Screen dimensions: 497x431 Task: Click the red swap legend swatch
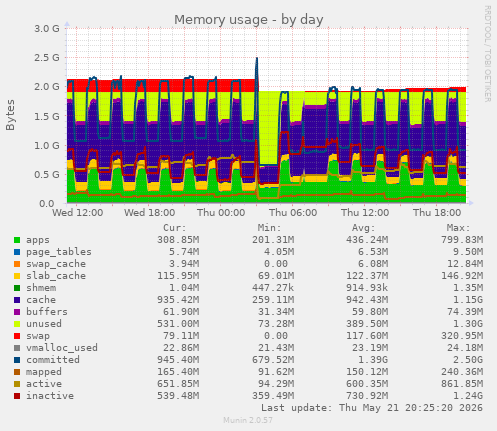click(17, 336)
